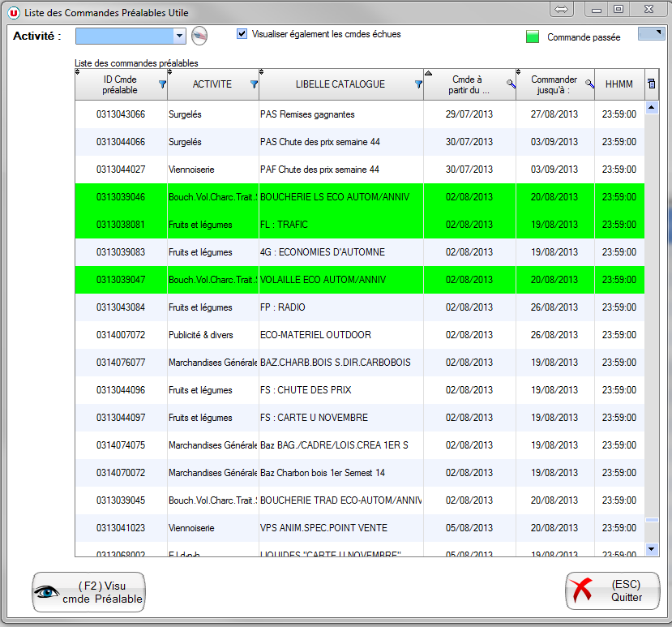Click search icon in Cmde à partir du column
Viewport: 672px width, 627px height.
click(x=511, y=84)
